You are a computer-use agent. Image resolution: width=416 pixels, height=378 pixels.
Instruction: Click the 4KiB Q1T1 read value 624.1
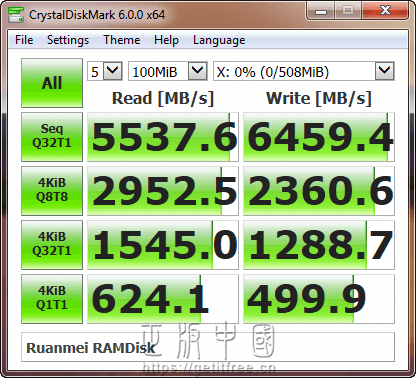coord(163,299)
